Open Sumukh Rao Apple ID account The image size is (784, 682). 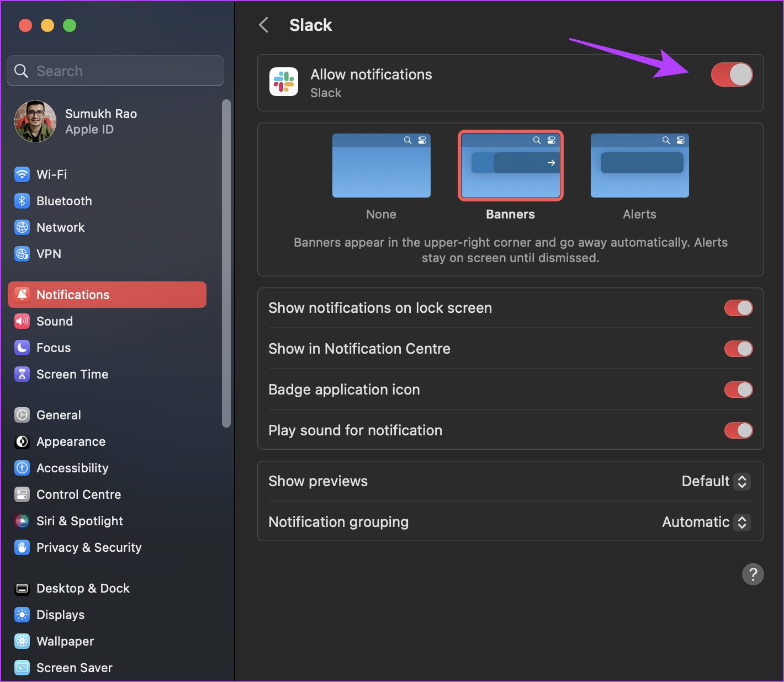(107, 121)
